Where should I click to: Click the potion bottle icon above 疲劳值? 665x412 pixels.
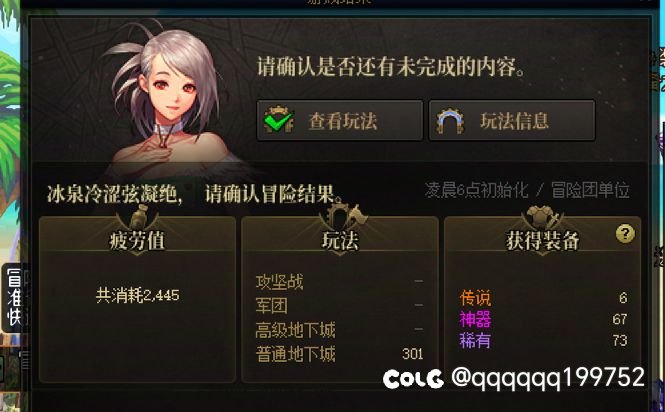tap(137, 217)
